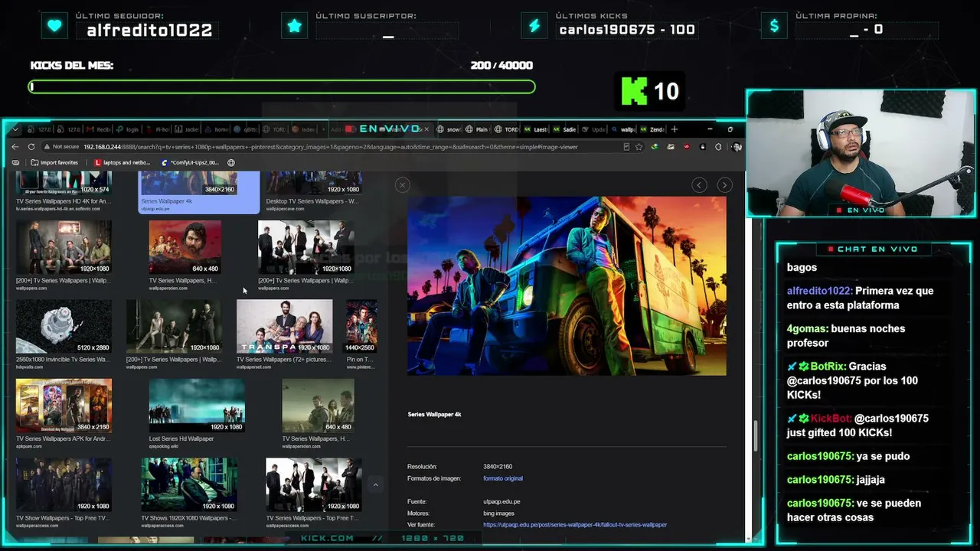Click the utpaqp.edu.pe Fuente value
Viewport: 980px width, 551px height.
tap(501, 502)
